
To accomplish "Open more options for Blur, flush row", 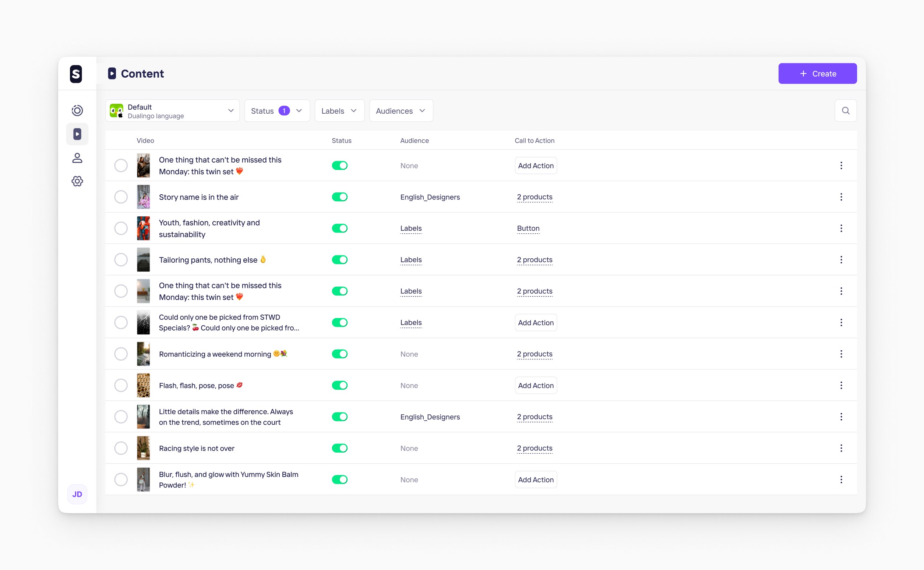I will click(x=841, y=479).
